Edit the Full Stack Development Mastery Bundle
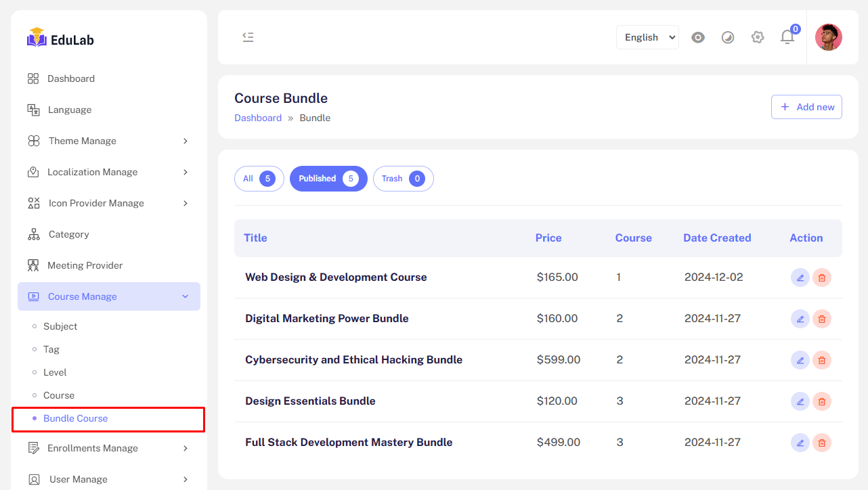868x490 pixels. (800, 443)
